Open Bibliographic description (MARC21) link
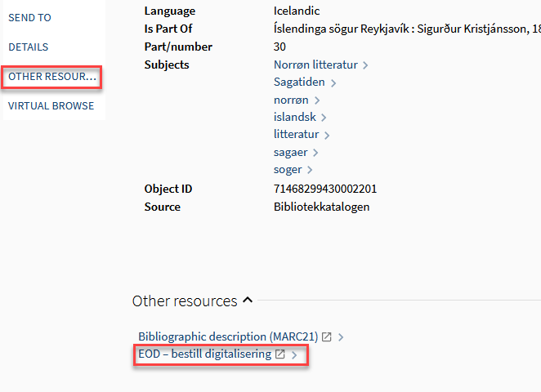This screenshot has height=392, width=541. [x=227, y=336]
